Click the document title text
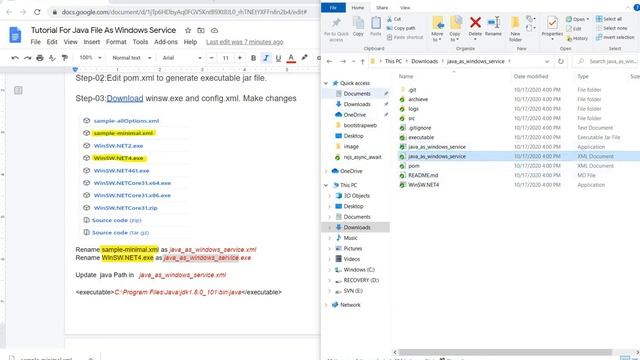 click(103, 30)
